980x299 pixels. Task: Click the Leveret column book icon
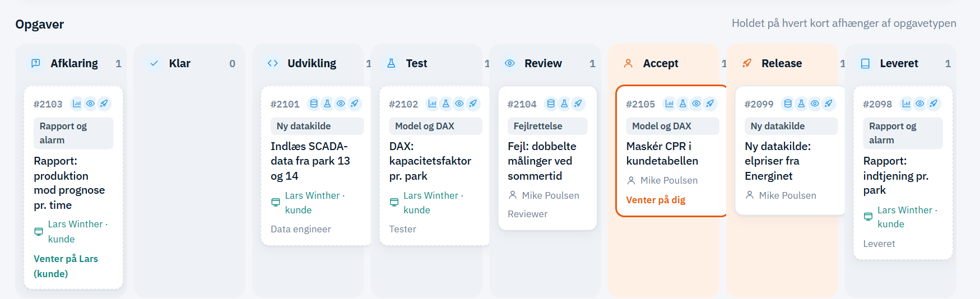865,63
